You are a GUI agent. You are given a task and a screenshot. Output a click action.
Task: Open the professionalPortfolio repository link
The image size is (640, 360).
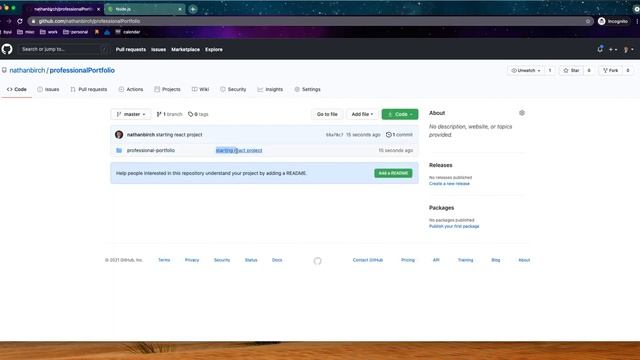click(x=82, y=70)
